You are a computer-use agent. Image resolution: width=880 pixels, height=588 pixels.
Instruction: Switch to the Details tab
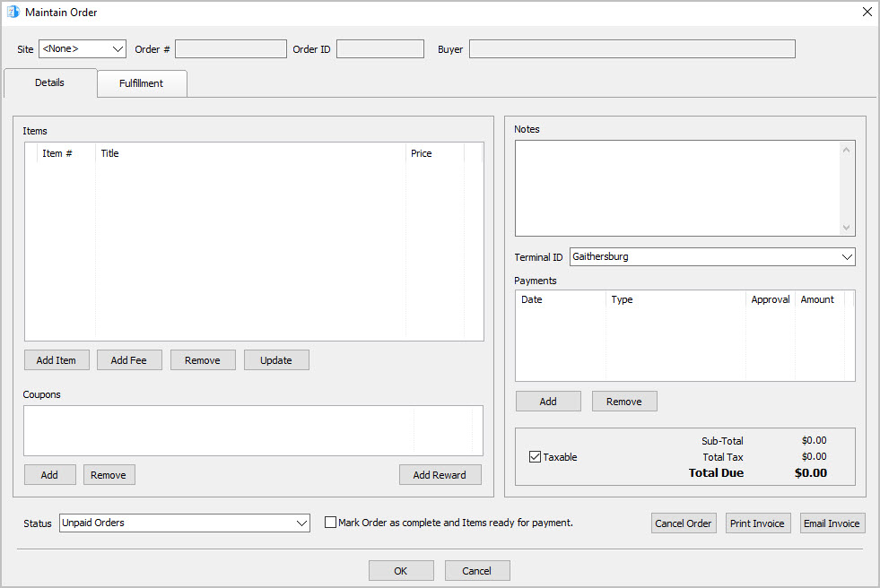(50, 83)
